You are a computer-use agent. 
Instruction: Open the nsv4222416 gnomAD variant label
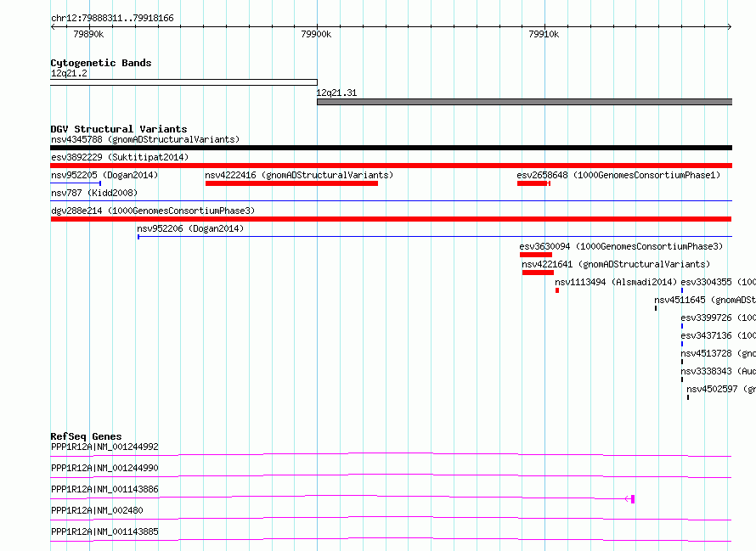coord(299,175)
